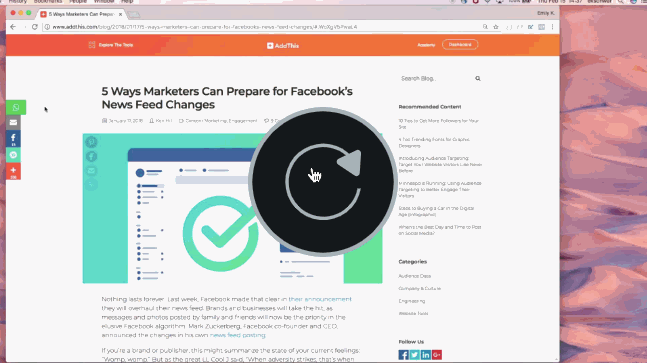Click the article headline text
Image resolution: width=647 pixels, height=363 pixels.
point(227,98)
